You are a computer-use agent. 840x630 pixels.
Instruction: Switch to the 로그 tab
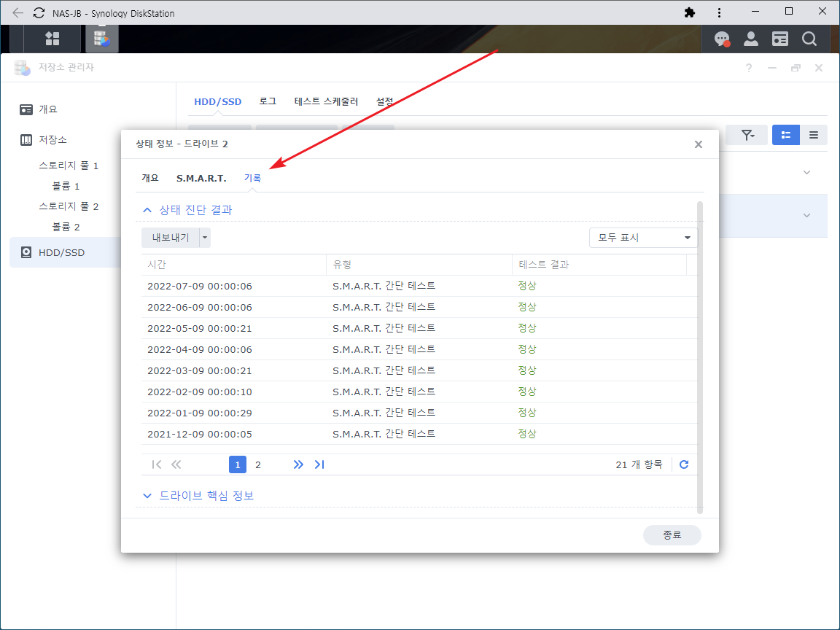point(268,101)
